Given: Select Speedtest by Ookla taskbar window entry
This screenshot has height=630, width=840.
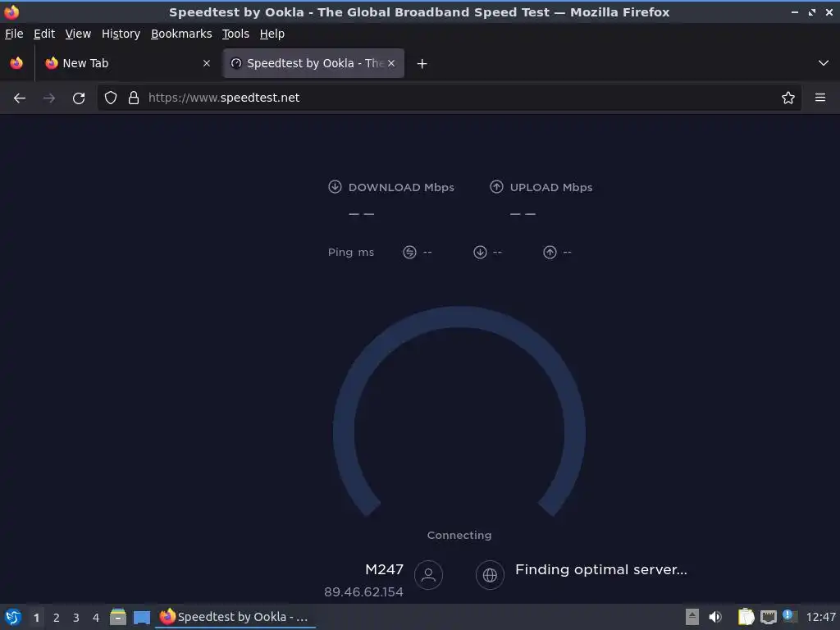Looking at the screenshot, I should point(235,617).
